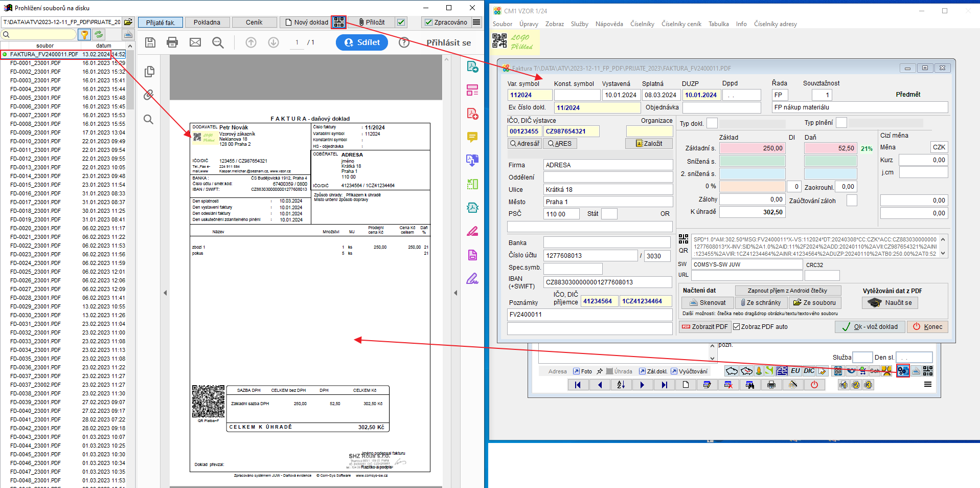The image size is (980, 488).
Task: Open the Vyúčtování link in CM1
Action: click(689, 371)
